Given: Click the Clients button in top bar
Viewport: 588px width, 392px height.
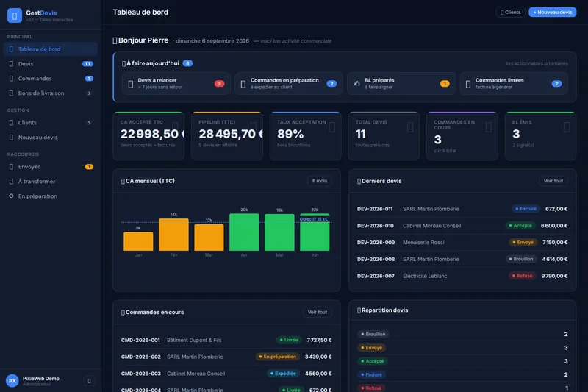Looking at the screenshot, I should tap(510, 12).
